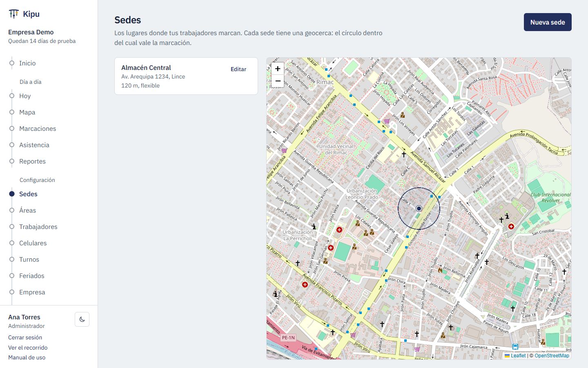Image resolution: width=588 pixels, height=368 pixels.
Task: Click the Club Internacional Revolver map label
Action: click(x=550, y=197)
